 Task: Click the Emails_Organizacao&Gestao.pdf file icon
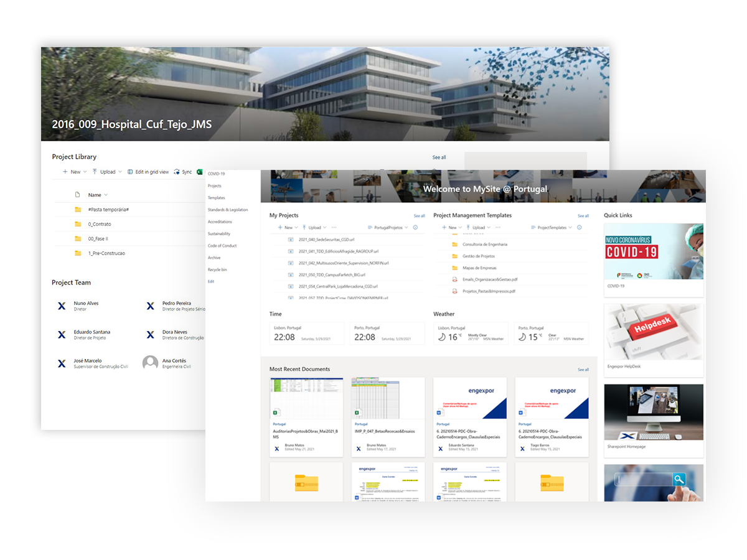455,279
